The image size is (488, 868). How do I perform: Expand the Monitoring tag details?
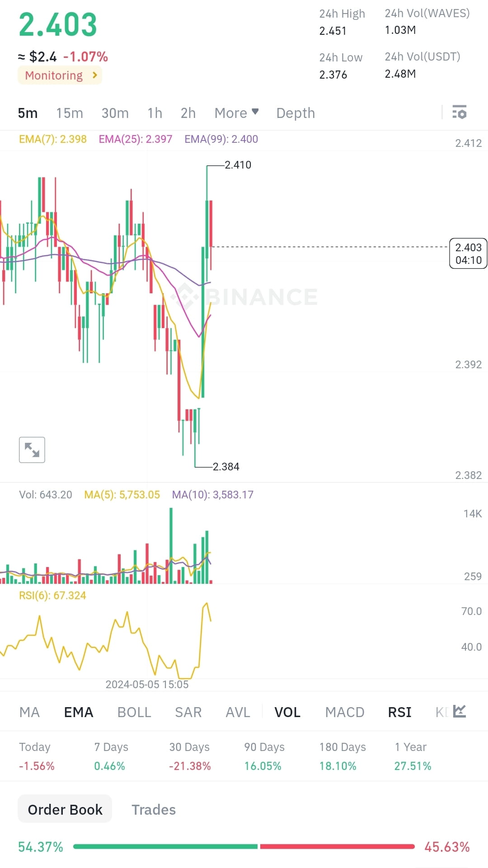60,75
